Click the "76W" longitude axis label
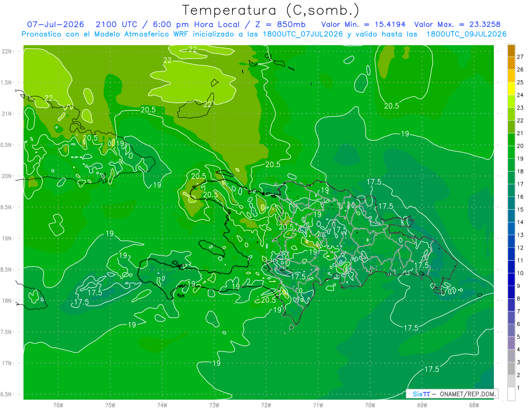Screen dimensions: 532x411 pyautogui.click(x=58, y=405)
